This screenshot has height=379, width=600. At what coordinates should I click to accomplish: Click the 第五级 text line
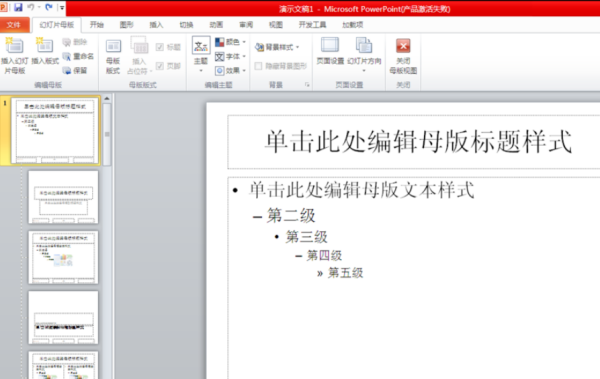click(x=346, y=273)
